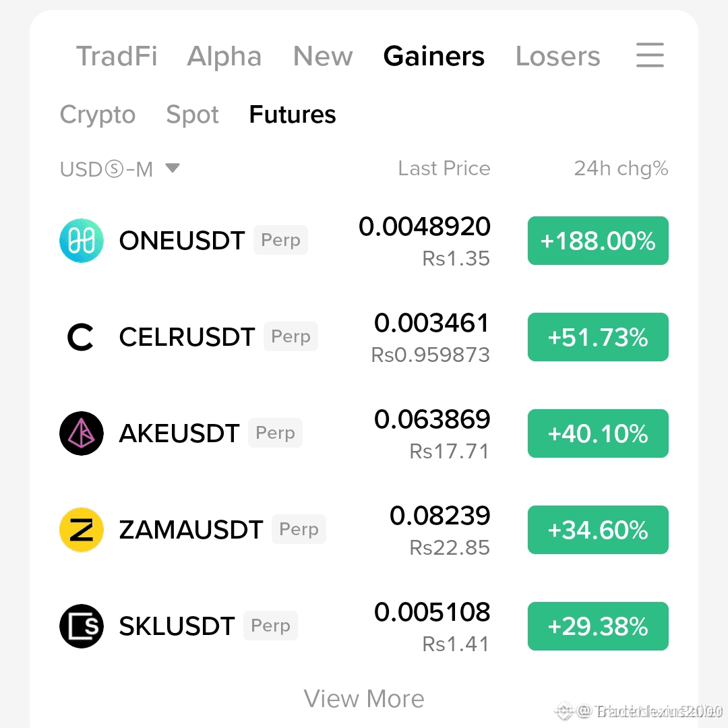The height and width of the screenshot is (728, 728).
Task: Sort by Last Price column header
Action: click(x=444, y=168)
